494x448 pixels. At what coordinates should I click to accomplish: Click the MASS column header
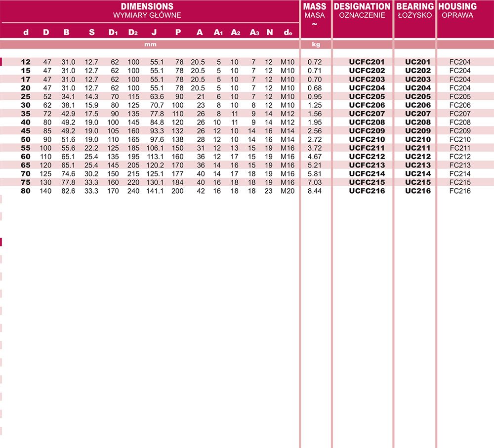point(314,6)
